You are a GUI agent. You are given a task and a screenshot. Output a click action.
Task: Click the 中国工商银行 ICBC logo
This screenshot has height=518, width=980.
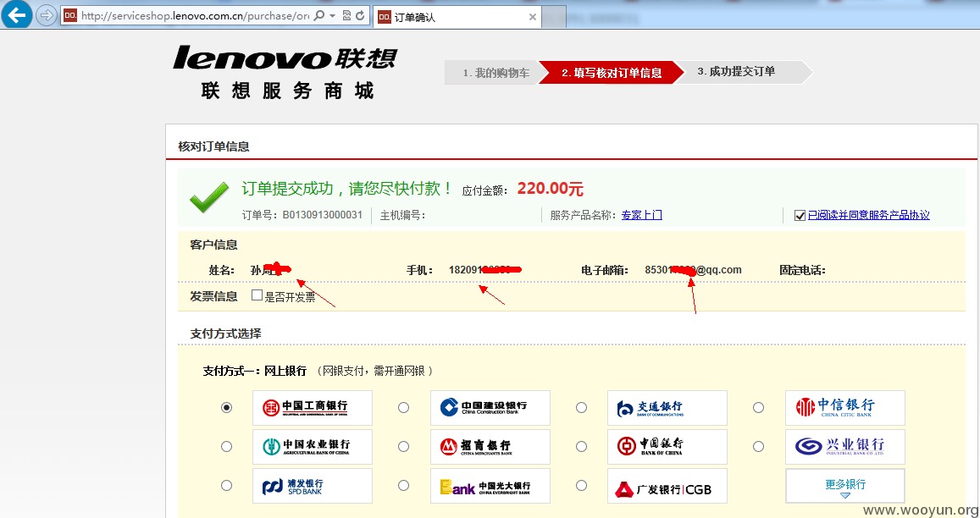click(313, 408)
